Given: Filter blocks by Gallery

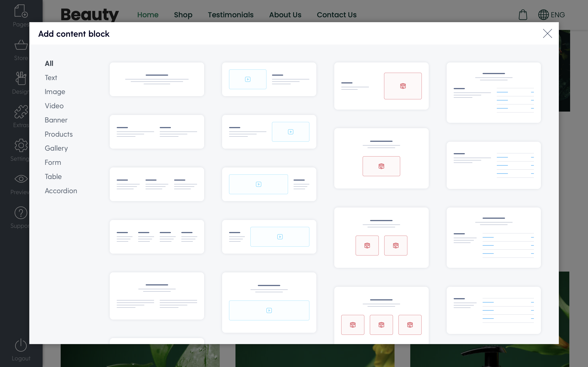Looking at the screenshot, I should tap(56, 148).
